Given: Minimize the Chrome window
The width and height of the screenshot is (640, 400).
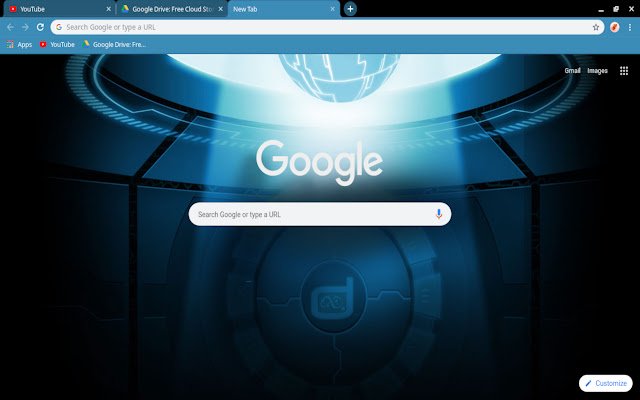Looking at the screenshot, I should point(601,9).
